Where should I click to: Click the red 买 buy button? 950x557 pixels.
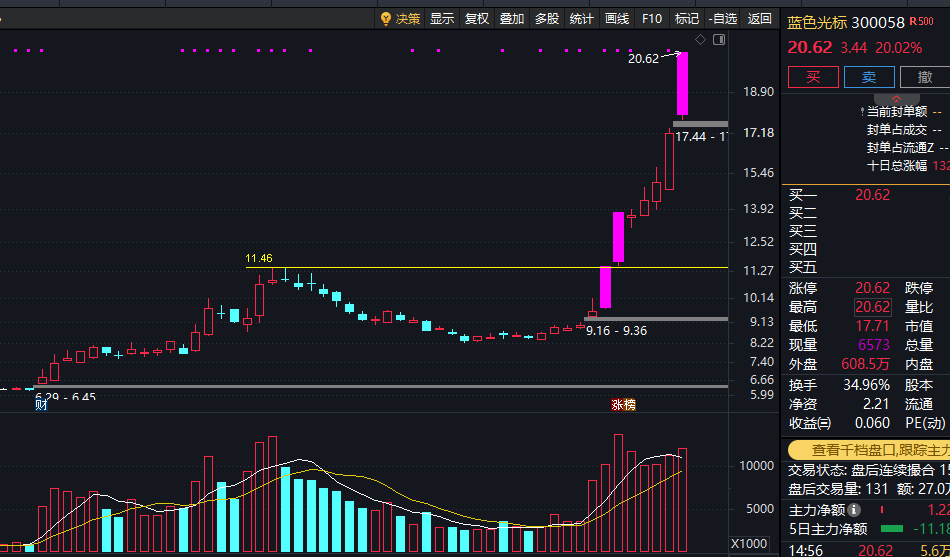(x=813, y=77)
